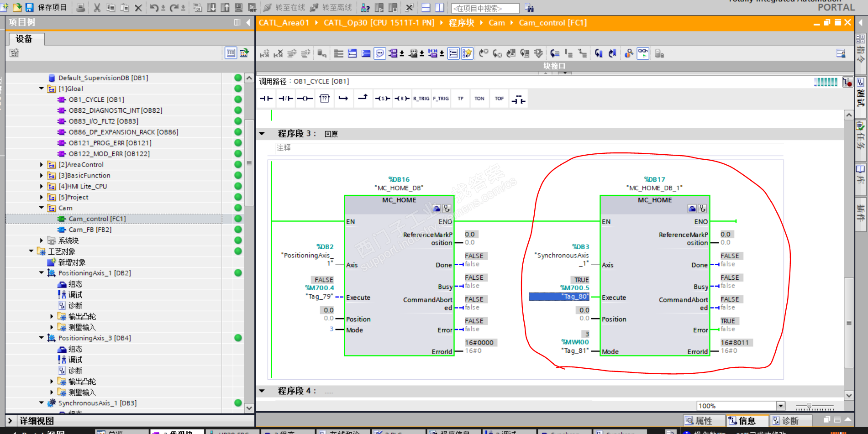Insert R_TRIG rising edge instruction
Viewport: 868px width, 434px height.
(x=421, y=99)
